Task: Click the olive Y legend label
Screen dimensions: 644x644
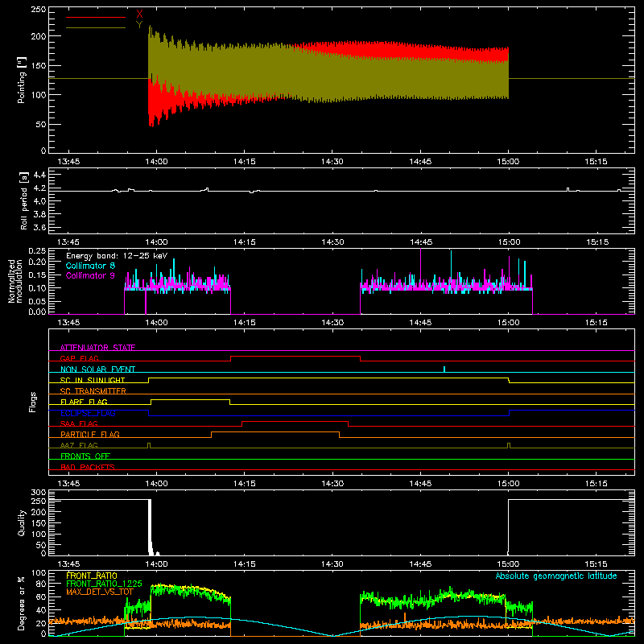Action: (x=139, y=25)
